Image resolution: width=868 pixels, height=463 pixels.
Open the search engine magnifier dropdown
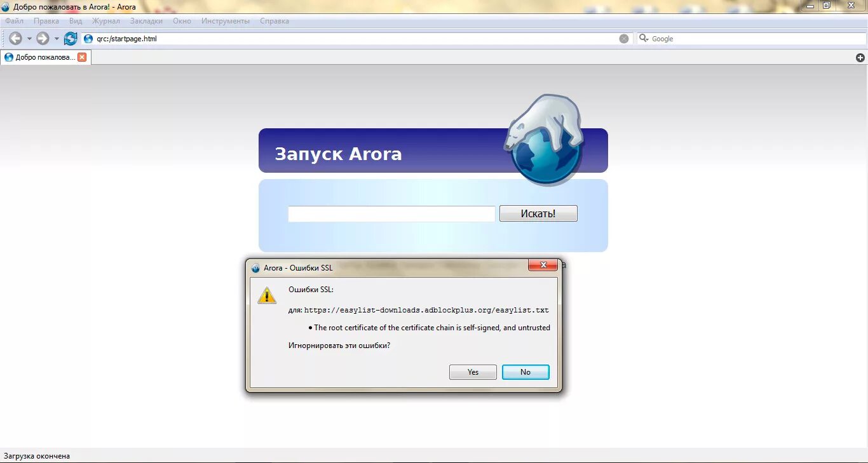(x=644, y=39)
